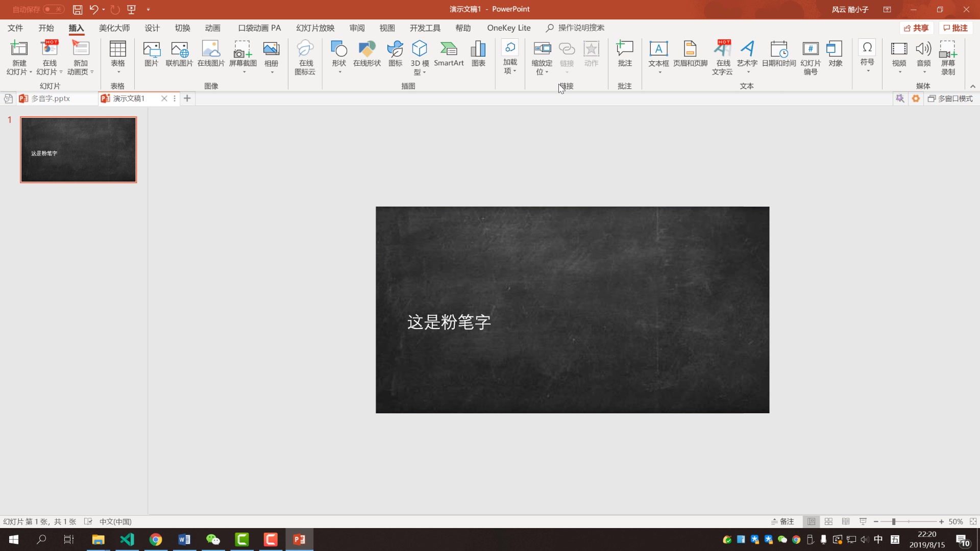Insert date and time via 日期和时间 icon
The width and height of the screenshot is (980, 551).
click(x=778, y=56)
